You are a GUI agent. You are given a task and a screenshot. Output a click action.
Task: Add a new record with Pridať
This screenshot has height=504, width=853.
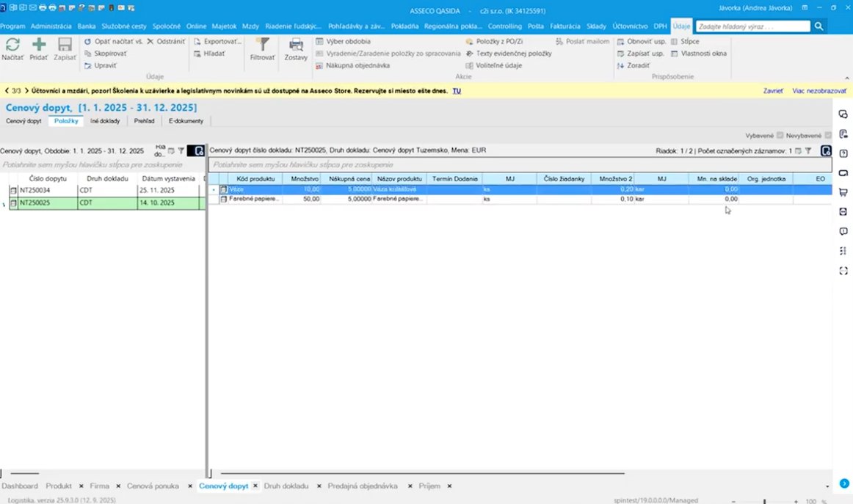coord(39,48)
